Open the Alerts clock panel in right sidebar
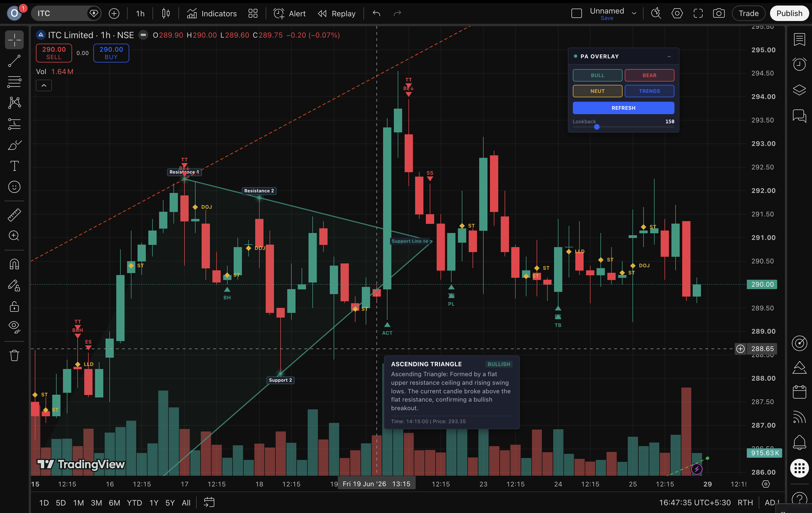Viewport: 812px width, 513px height. (x=799, y=64)
